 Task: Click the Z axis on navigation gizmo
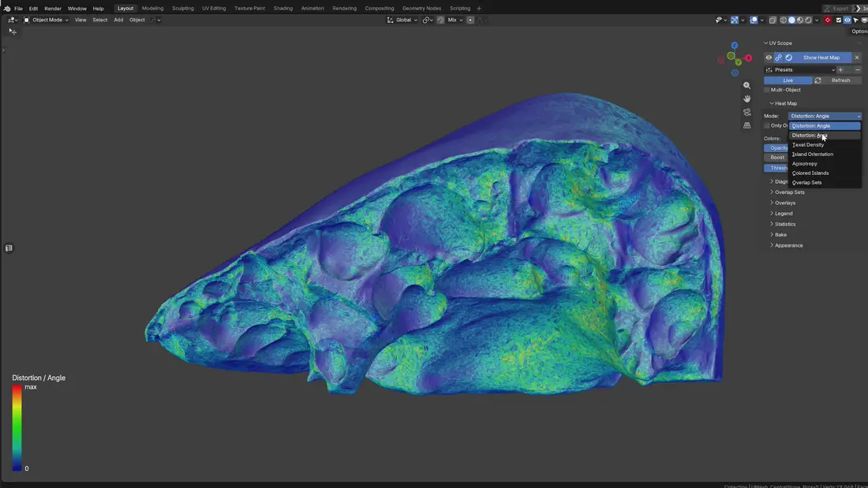(x=734, y=46)
